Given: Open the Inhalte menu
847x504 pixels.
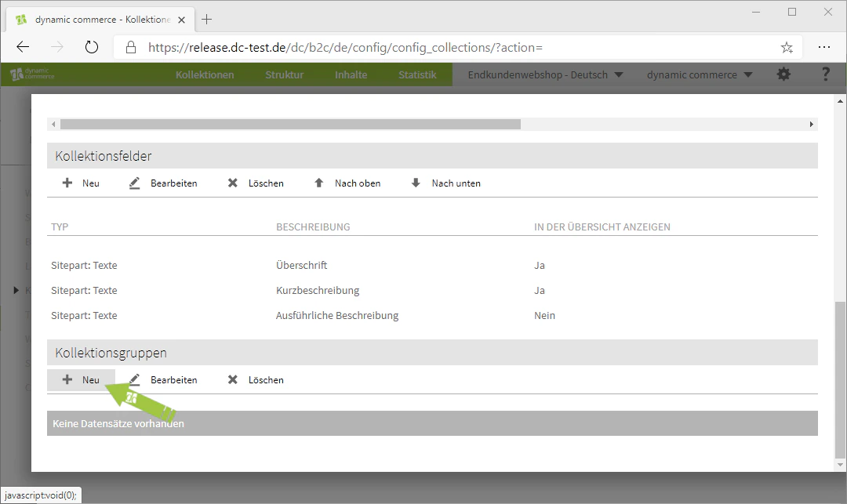Looking at the screenshot, I should [x=351, y=74].
